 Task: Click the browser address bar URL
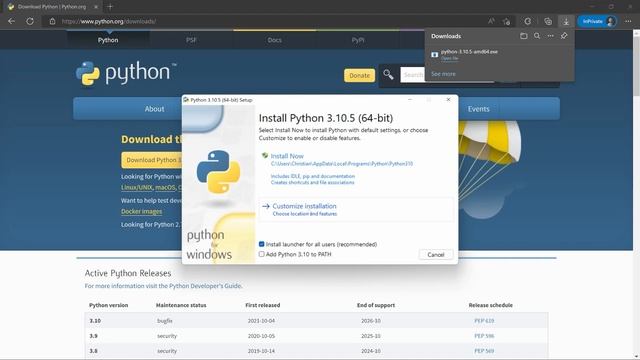pyautogui.click(x=109, y=21)
